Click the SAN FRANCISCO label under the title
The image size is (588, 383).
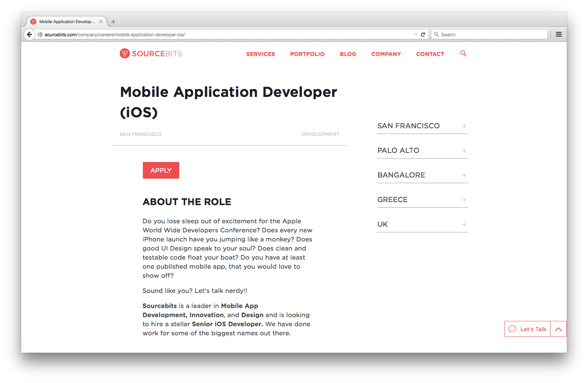coord(141,134)
